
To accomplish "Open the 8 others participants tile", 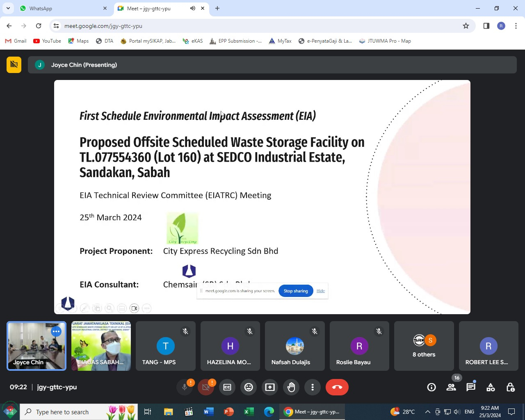I will [x=424, y=346].
